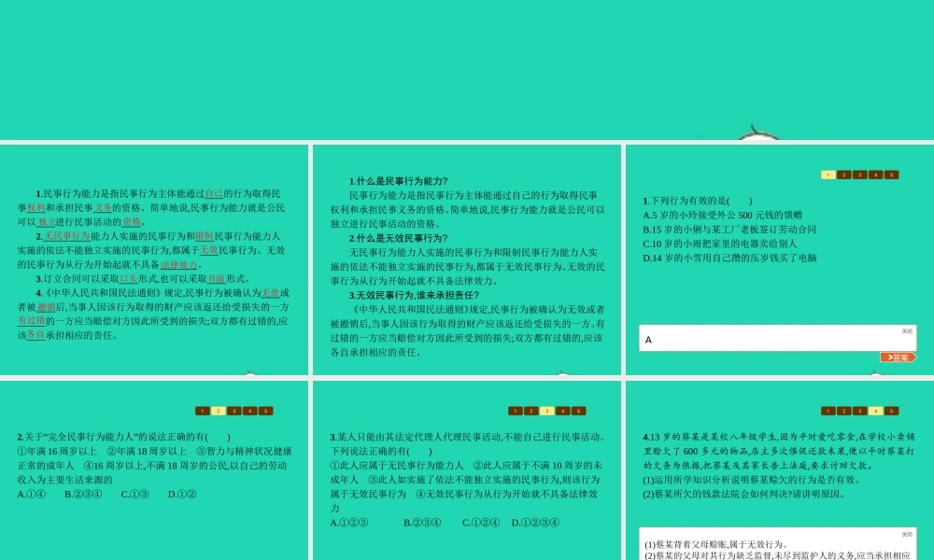Viewport: 934px width, 560px height.
Task: Choose answer C.①②④ in question 3
Action: click(481, 523)
